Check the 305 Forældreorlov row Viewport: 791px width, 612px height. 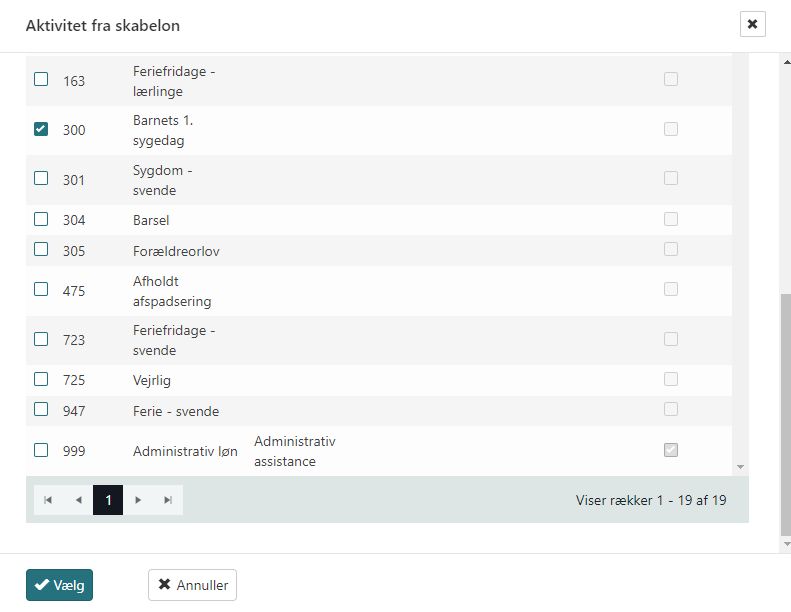(x=41, y=249)
